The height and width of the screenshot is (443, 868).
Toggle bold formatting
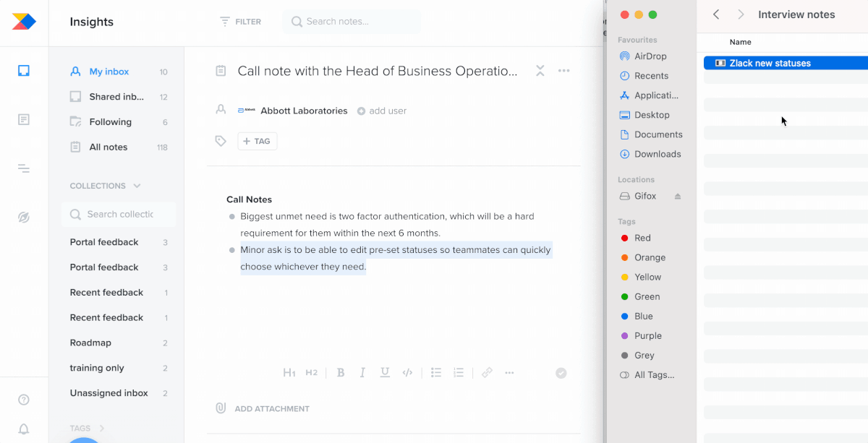(341, 373)
